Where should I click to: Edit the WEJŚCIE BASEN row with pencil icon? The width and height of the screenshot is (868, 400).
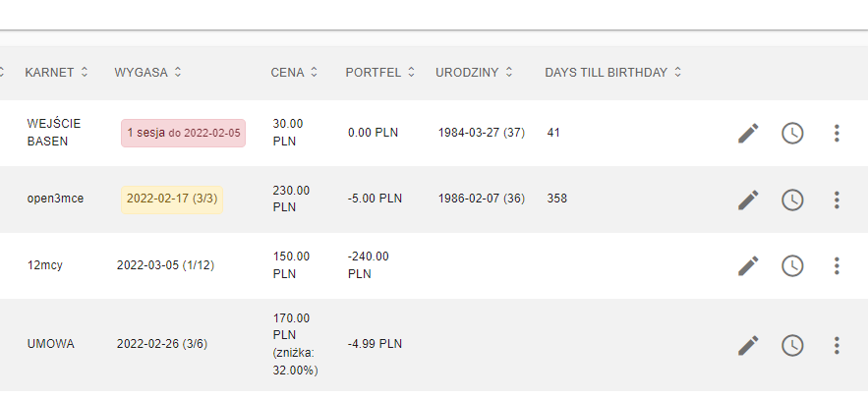click(748, 134)
